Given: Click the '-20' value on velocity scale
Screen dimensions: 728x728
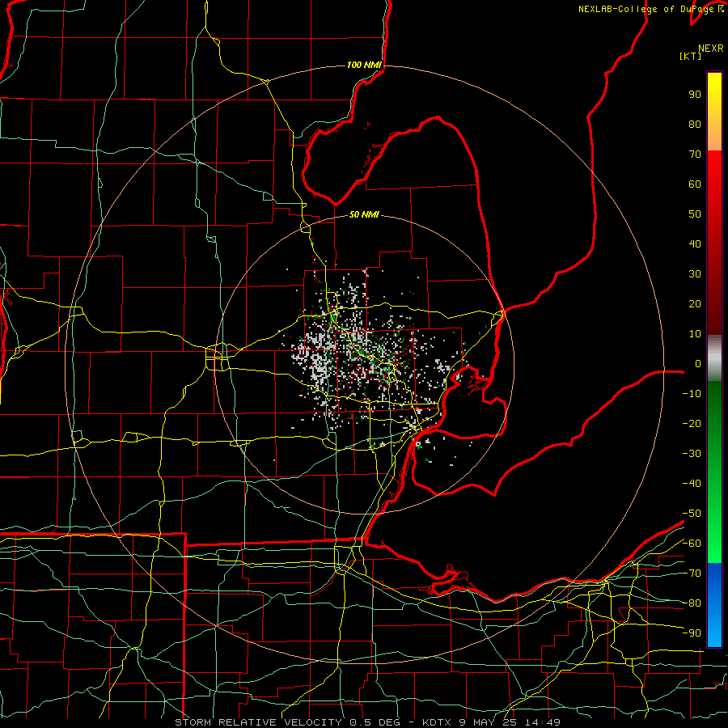Looking at the screenshot, I should (692, 423).
